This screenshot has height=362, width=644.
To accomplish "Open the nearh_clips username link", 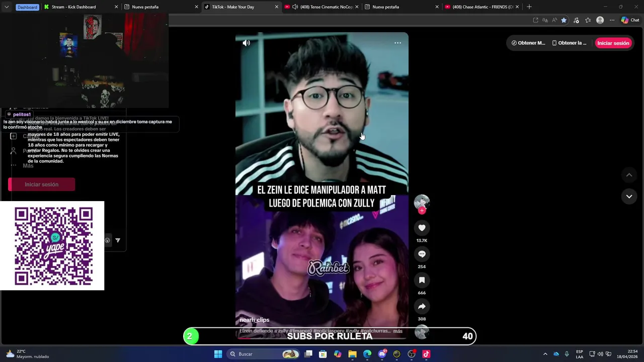I will point(255,320).
